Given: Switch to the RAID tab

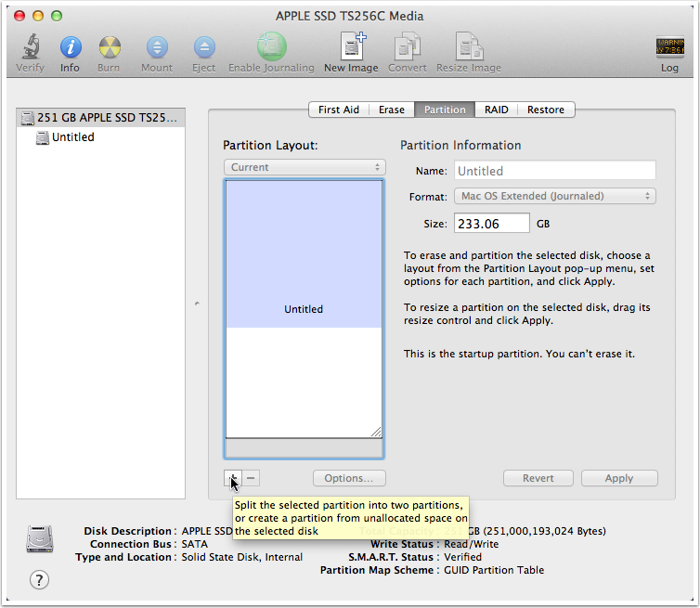Looking at the screenshot, I should click(x=496, y=110).
